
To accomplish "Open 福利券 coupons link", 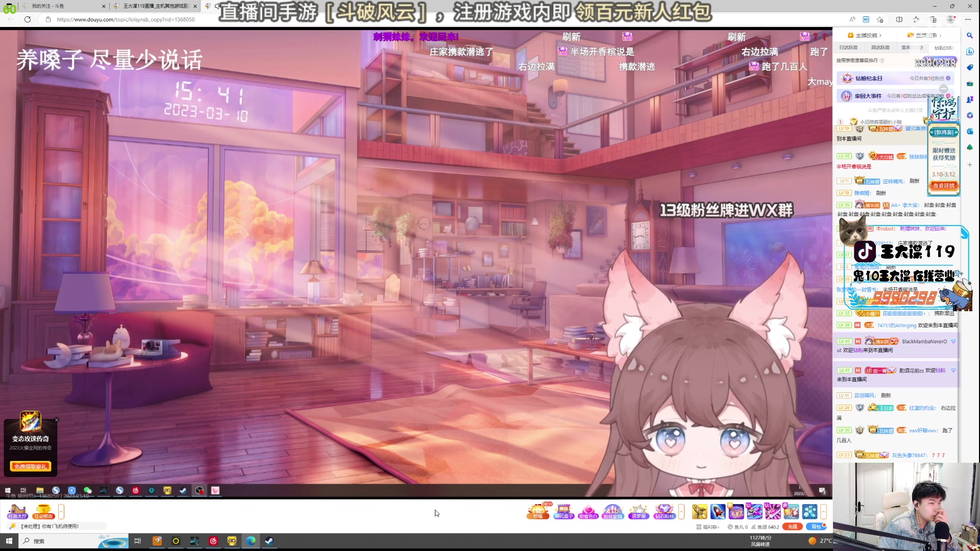I will point(708,527).
